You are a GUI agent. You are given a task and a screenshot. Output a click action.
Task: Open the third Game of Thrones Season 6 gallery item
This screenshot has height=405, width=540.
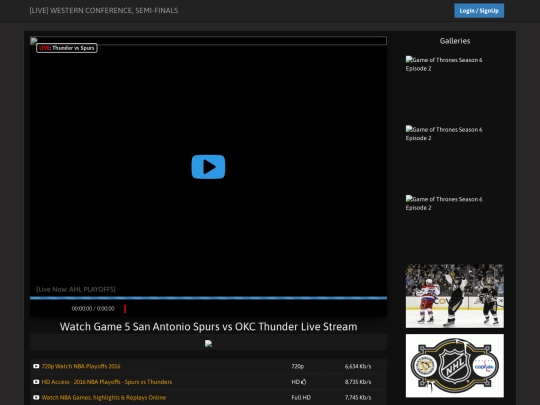point(444,203)
